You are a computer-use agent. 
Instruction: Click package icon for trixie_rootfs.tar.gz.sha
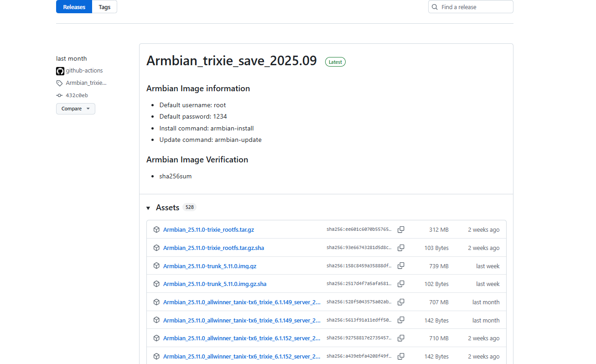click(156, 248)
